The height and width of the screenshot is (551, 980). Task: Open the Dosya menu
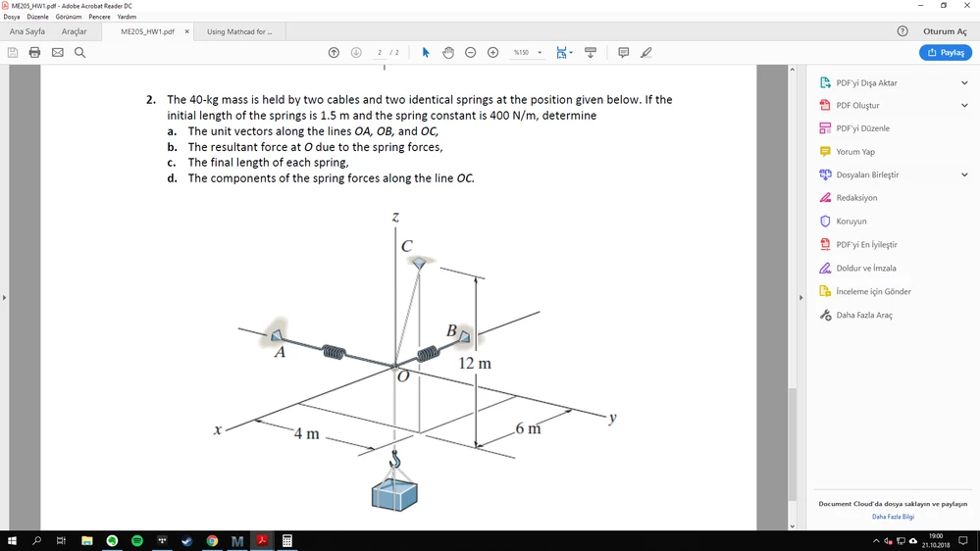point(11,17)
